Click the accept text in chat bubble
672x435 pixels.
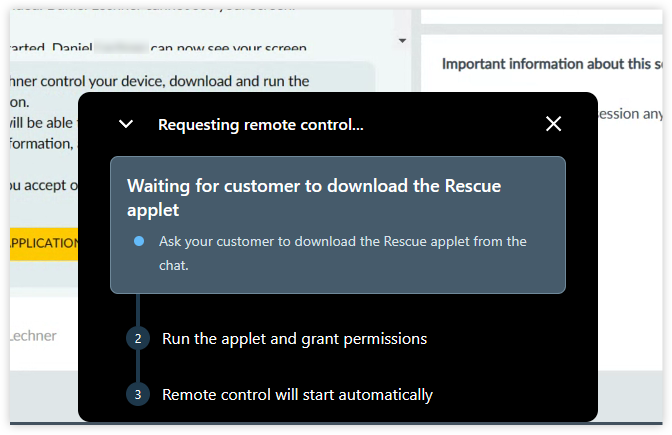click(x=43, y=185)
